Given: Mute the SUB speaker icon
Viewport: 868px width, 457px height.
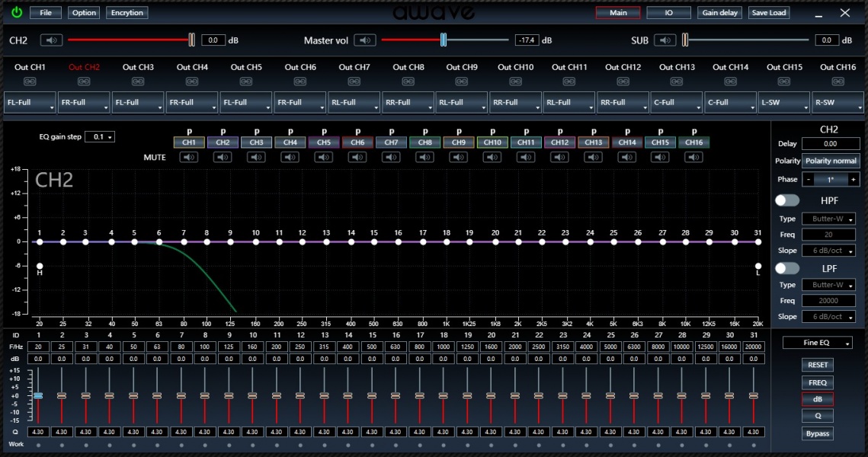Looking at the screenshot, I should (665, 40).
